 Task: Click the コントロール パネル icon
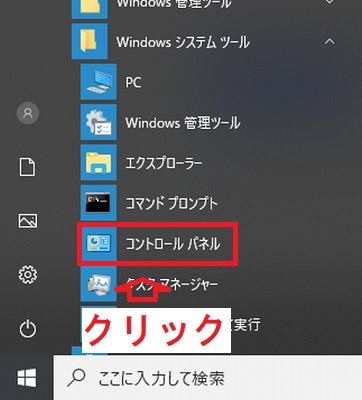[98, 244]
